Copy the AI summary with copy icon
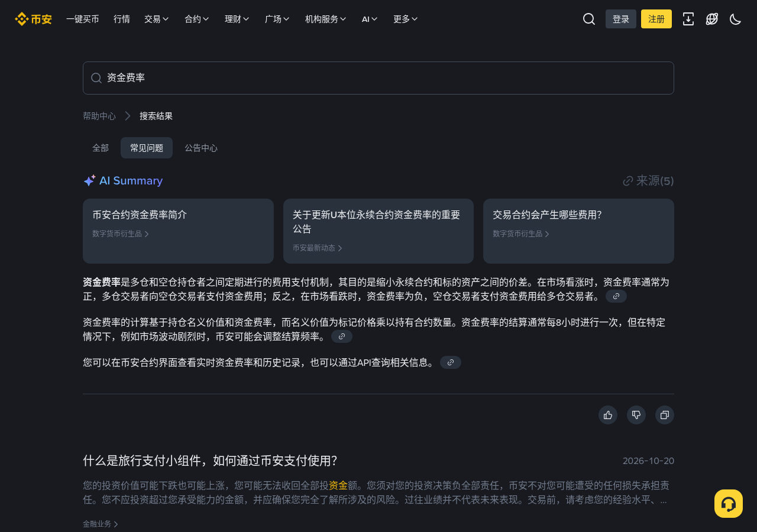Viewport: 757px width, 532px height. (x=665, y=415)
